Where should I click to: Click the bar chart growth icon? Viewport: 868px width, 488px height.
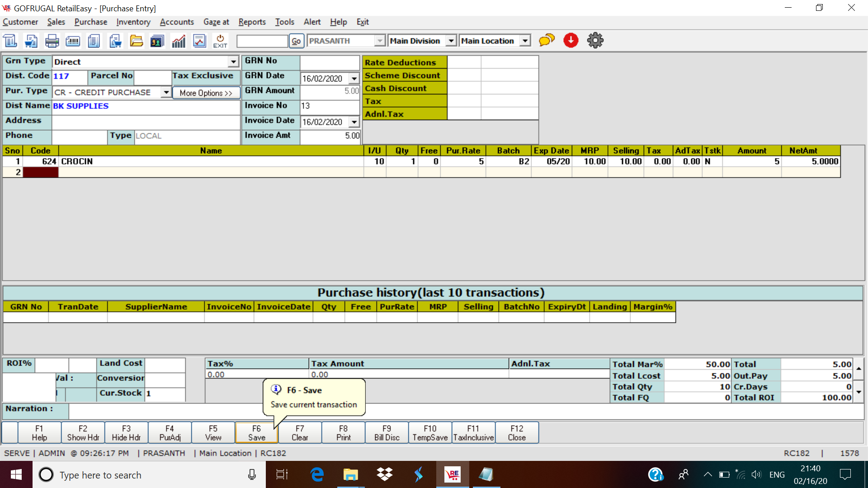[x=179, y=41]
